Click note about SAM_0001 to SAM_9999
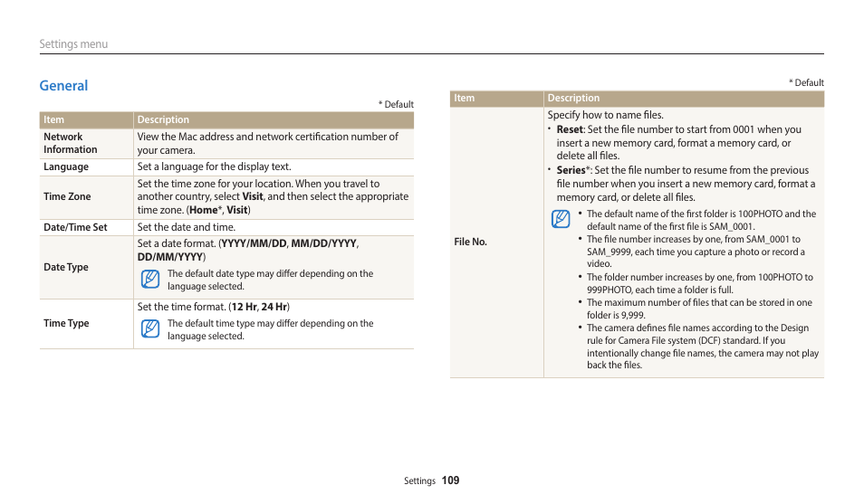The height and width of the screenshot is (504, 864). [696, 252]
